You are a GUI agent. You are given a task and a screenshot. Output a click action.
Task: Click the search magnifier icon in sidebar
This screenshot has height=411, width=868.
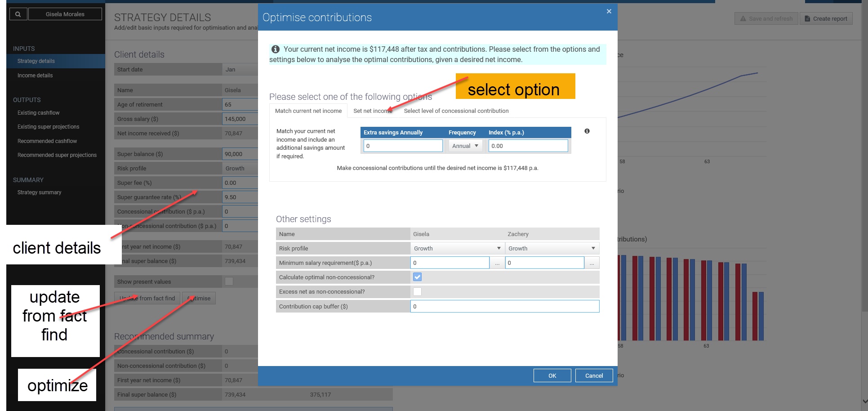point(18,14)
